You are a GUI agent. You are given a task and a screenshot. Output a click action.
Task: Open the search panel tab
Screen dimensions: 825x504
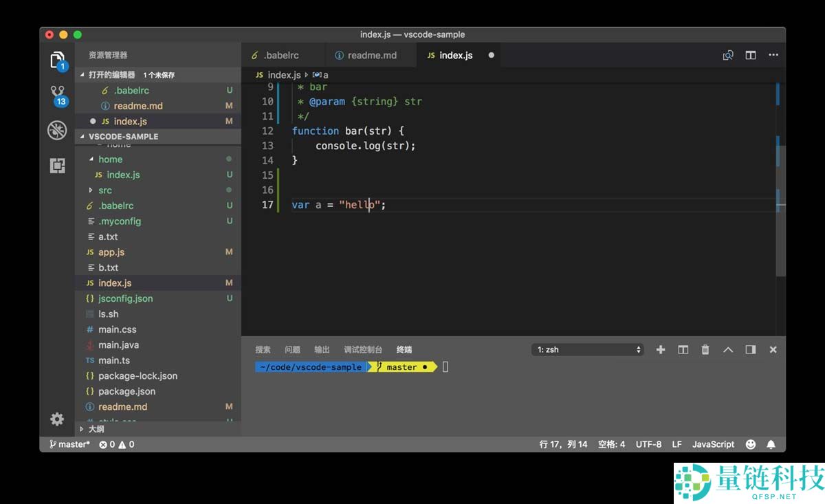263,349
